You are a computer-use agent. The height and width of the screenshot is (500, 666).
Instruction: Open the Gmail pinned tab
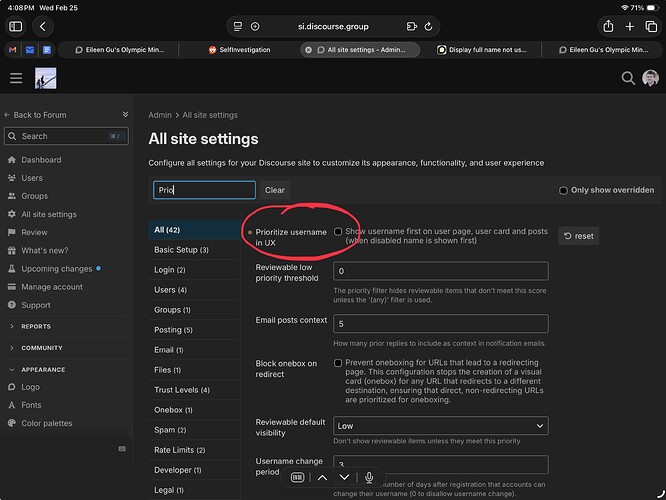tap(12, 50)
